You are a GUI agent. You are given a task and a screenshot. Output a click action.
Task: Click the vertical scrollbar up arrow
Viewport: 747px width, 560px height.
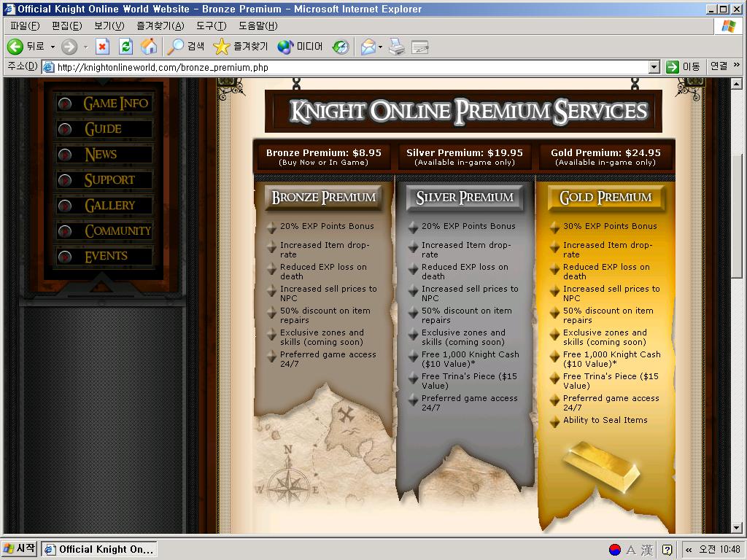pos(737,85)
